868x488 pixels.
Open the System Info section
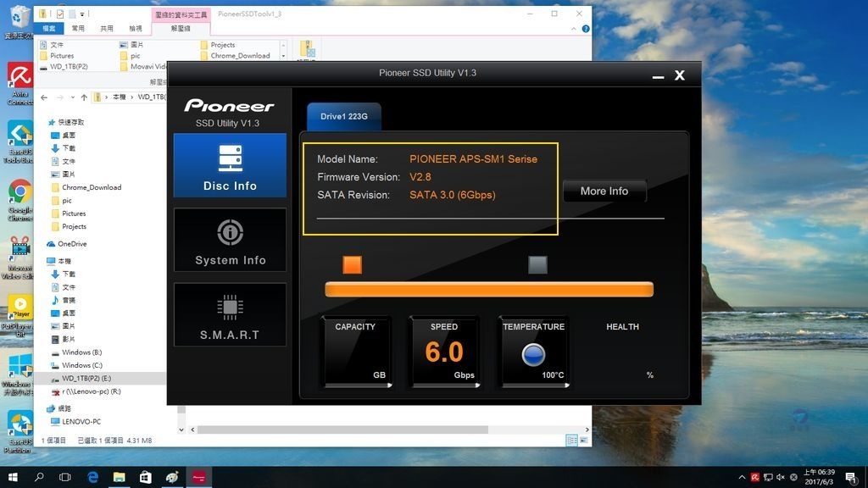(x=230, y=240)
